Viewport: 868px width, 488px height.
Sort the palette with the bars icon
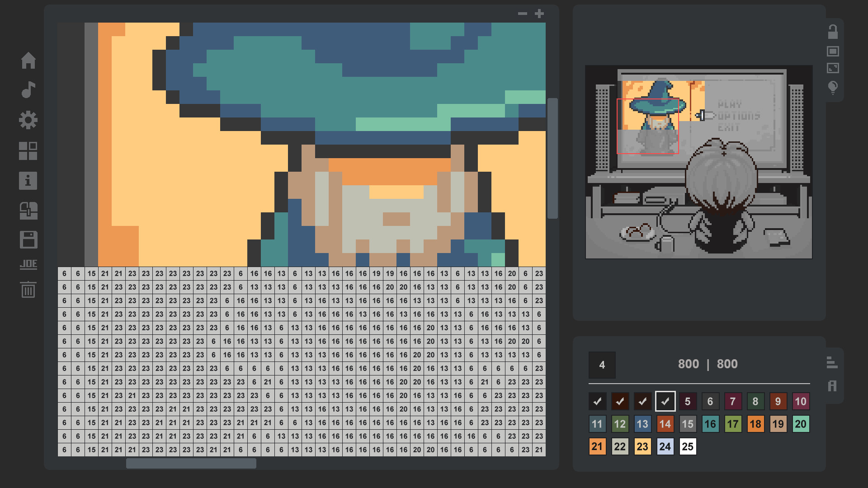pyautogui.click(x=832, y=361)
